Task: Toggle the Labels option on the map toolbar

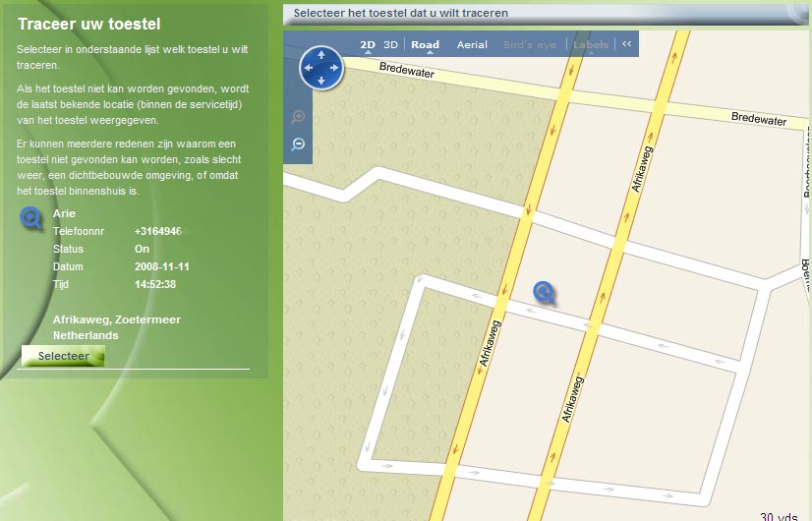Action: pyautogui.click(x=591, y=45)
